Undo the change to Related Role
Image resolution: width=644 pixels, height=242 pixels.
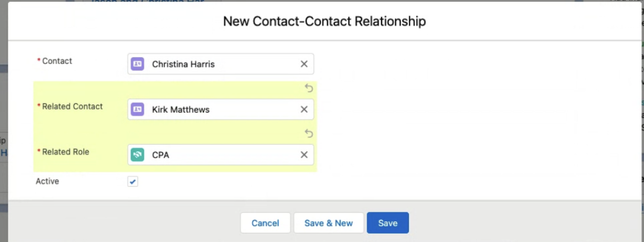(x=309, y=133)
